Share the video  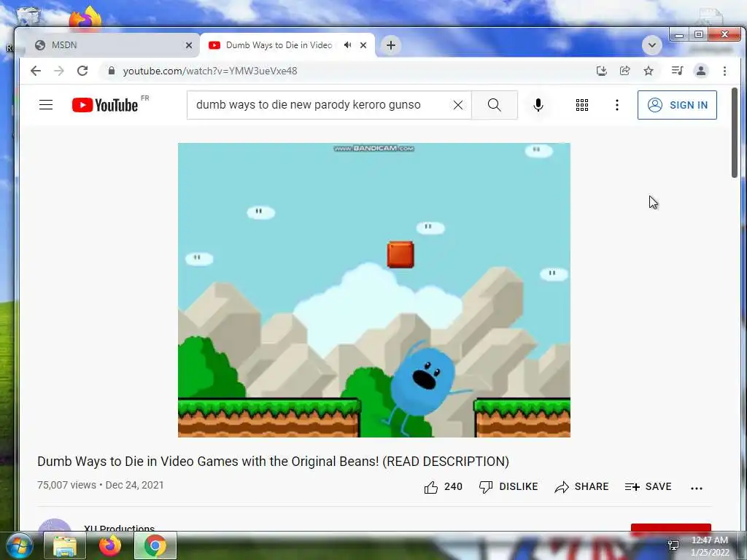(x=581, y=486)
